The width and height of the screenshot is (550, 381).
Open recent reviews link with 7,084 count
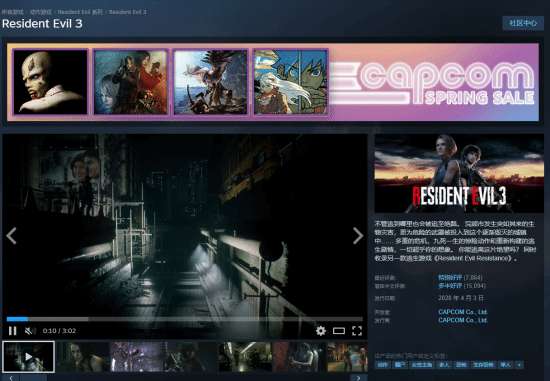[460, 278]
